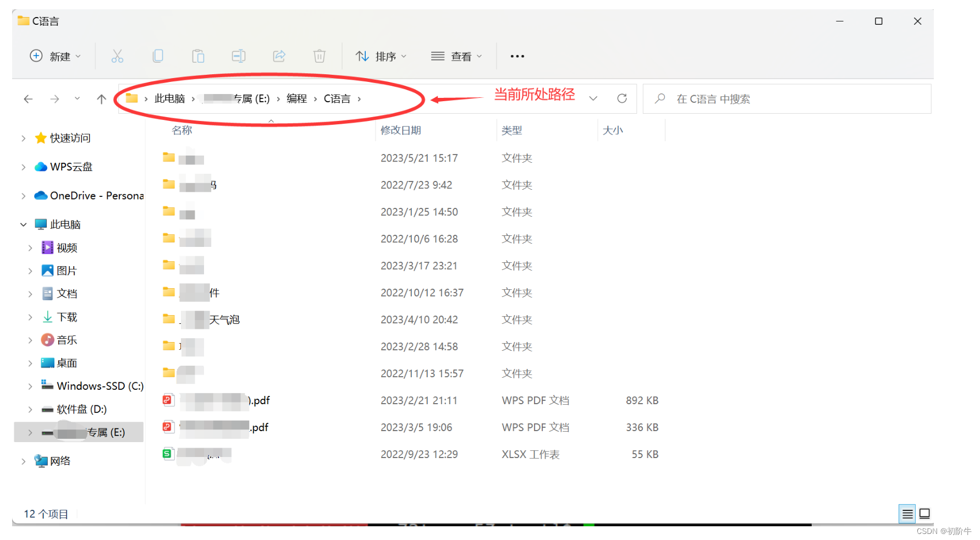Open 图片 folder in sidebar
Screen dimensions: 980x540
tap(59, 271)
